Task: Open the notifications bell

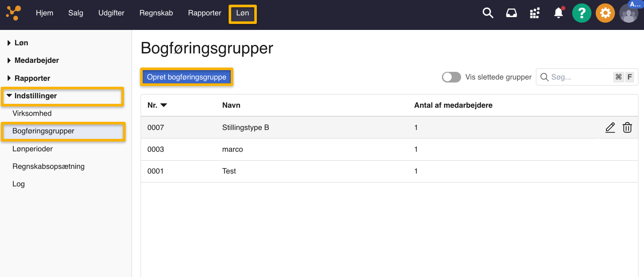Action: [x=558, y=13]
